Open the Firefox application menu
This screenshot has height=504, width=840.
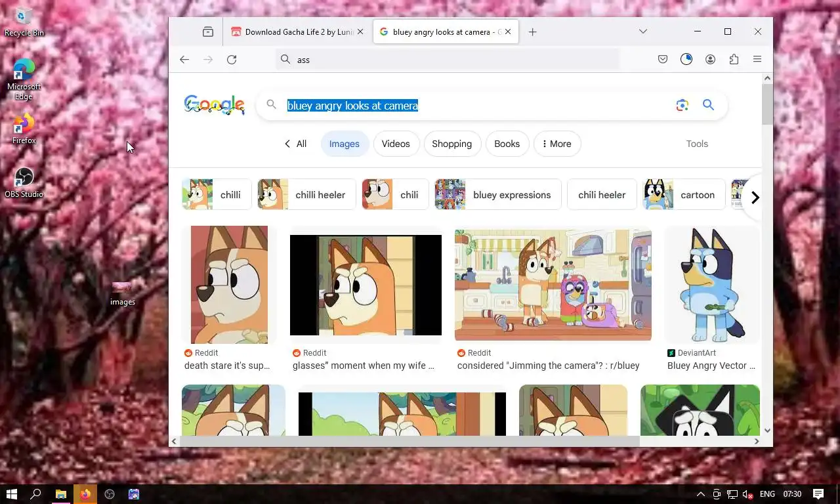point(757,60)
